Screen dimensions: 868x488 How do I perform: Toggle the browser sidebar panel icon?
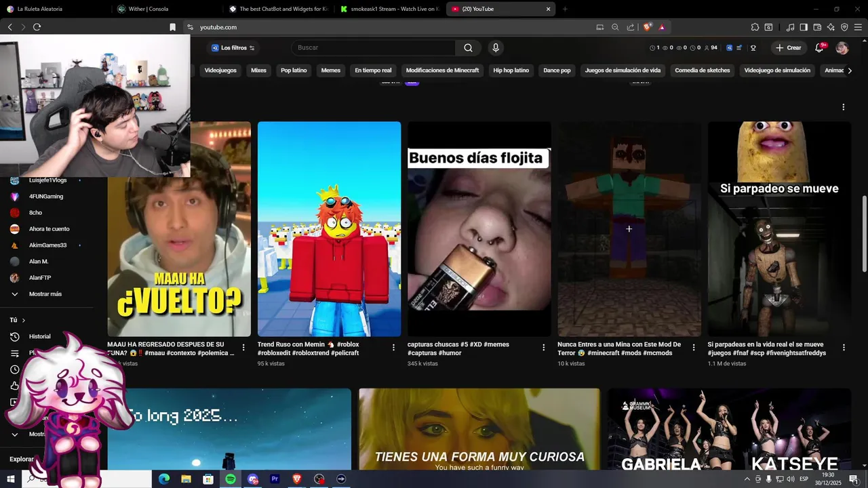tap(804, 27)
